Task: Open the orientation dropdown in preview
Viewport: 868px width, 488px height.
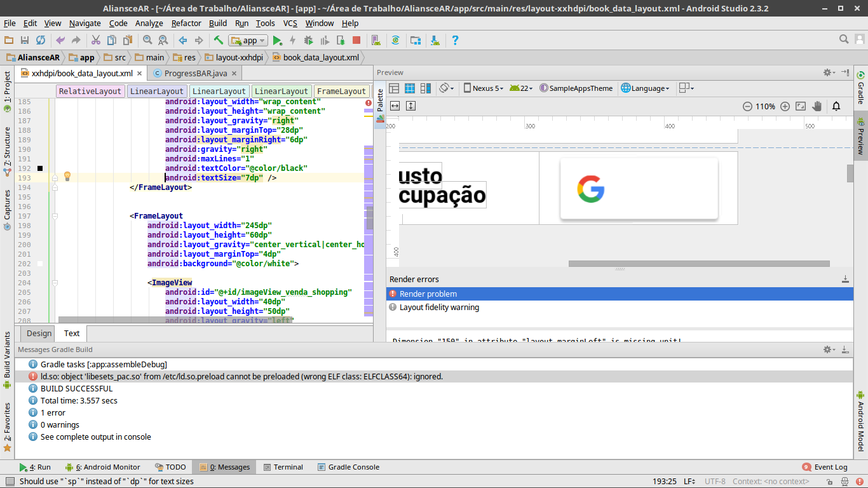Action: [447, 88]
